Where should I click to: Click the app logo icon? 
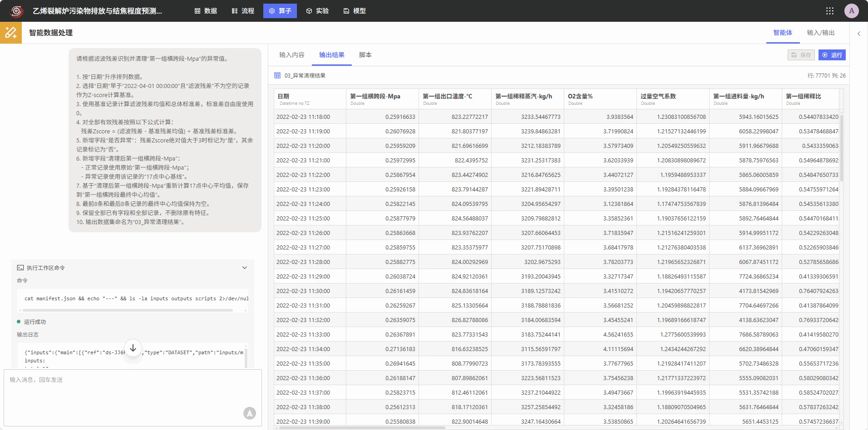16,11
